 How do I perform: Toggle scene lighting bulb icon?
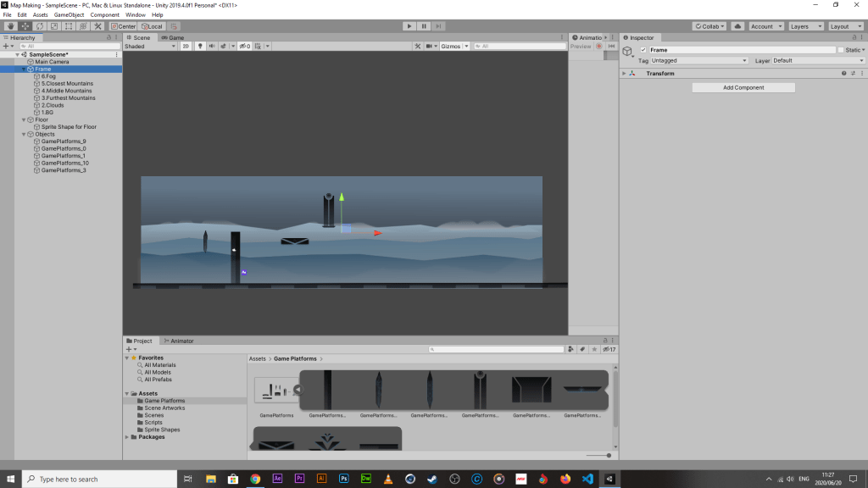click(200, 47)
